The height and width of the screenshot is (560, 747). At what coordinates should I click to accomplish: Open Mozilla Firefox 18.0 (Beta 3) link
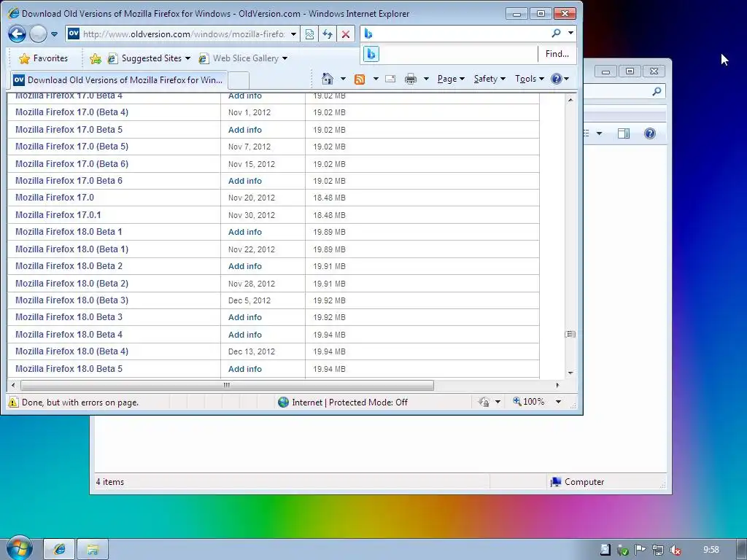click(x=71, y=300)
